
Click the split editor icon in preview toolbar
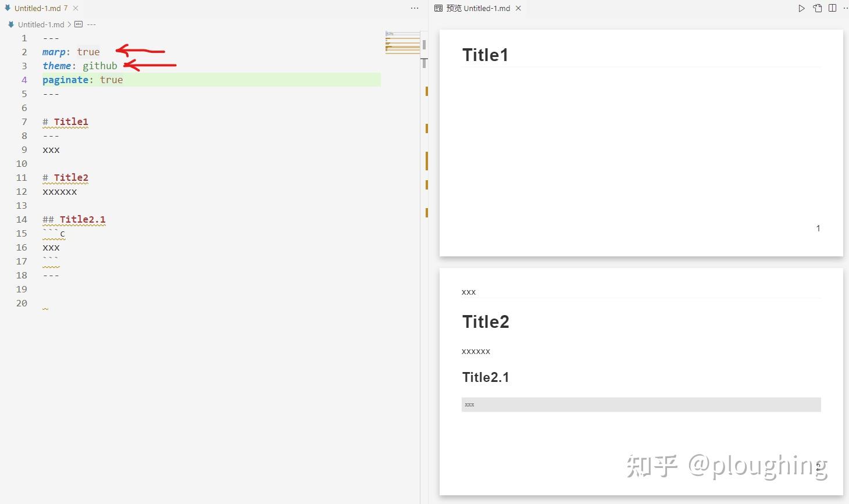click(x=833, y=8)
